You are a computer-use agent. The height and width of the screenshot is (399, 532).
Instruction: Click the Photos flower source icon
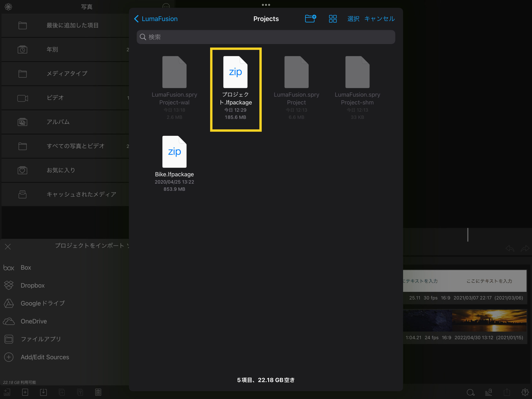9,7
